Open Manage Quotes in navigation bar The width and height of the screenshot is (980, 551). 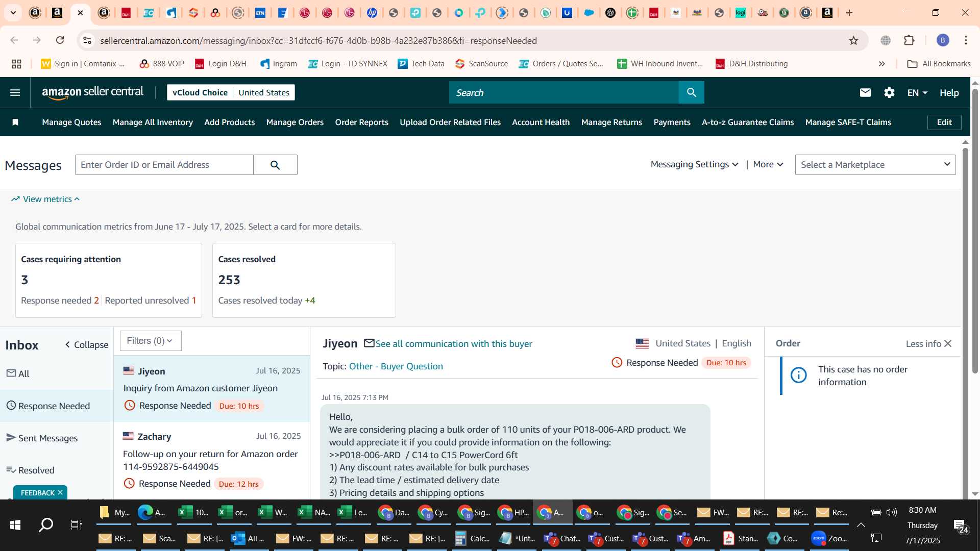(x=71, y=122)
